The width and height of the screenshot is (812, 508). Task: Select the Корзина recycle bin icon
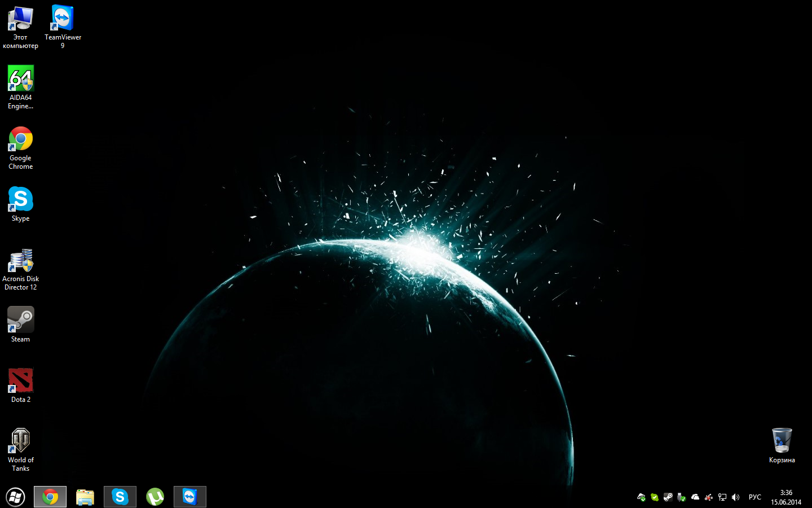click(x=782, y=445)
